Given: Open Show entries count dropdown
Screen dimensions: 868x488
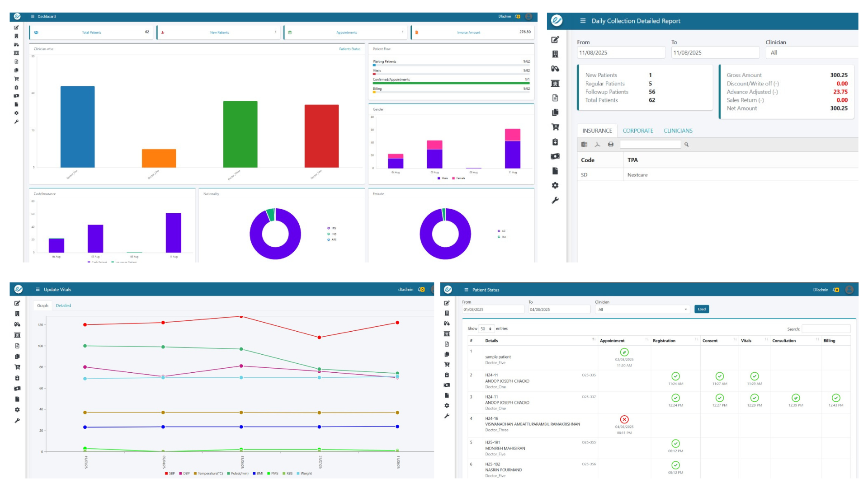Looking at the screenshot, I should 486,329.
